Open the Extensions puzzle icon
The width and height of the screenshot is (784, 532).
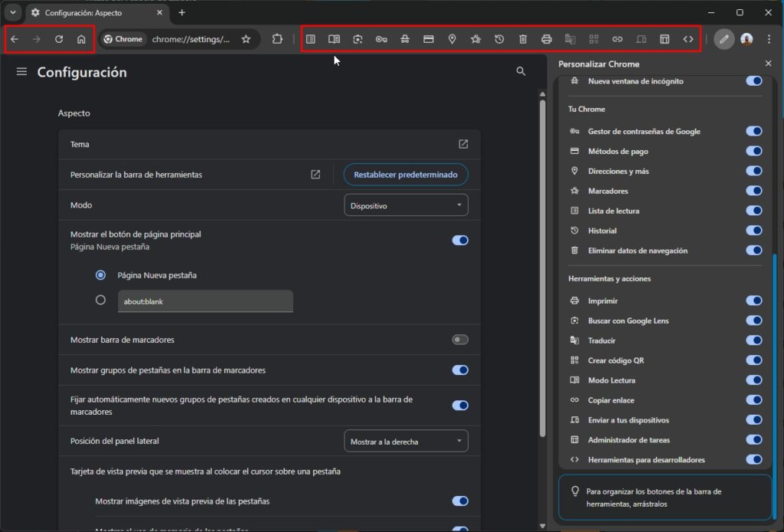[x=277, y=39]
